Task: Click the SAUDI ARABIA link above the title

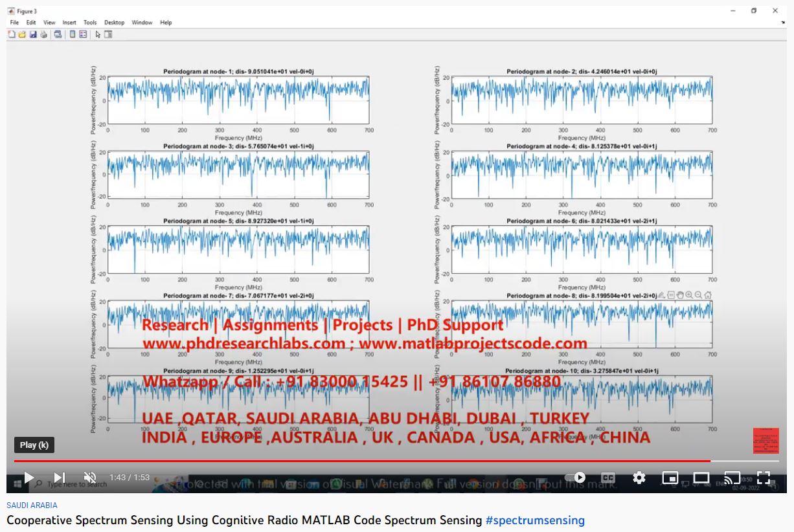Action: [32, 505]
